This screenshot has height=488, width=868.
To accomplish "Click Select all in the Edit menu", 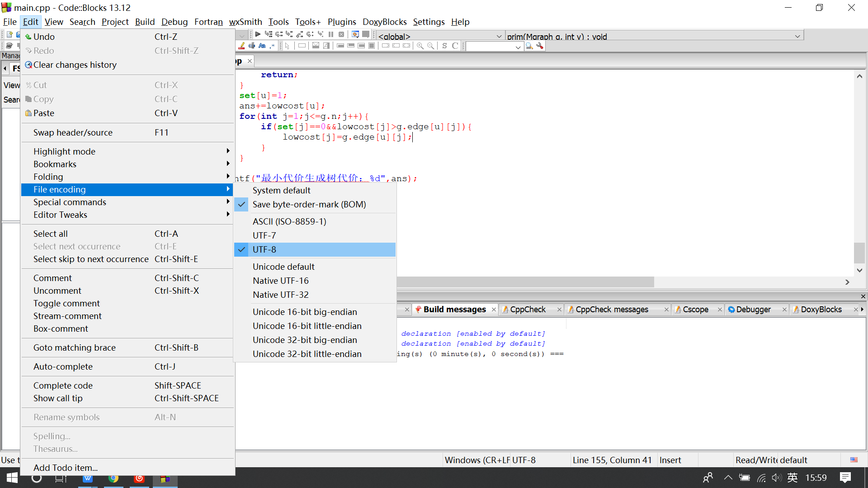I will click(x=127, y=234).
